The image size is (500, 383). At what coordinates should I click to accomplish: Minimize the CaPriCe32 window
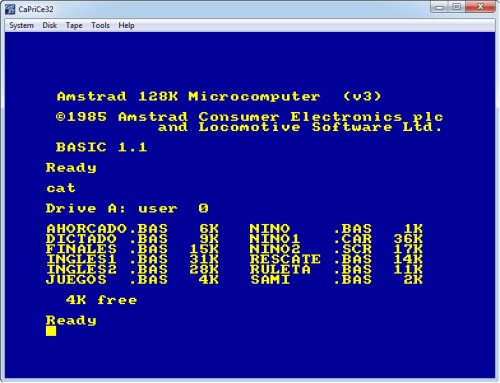point(440,7)
